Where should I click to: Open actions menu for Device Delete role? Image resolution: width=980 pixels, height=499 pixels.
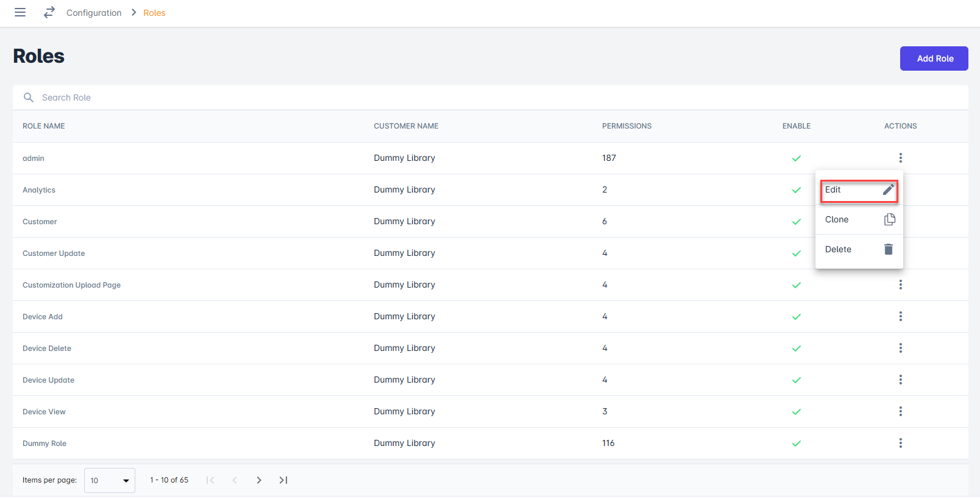pos(900,348)
